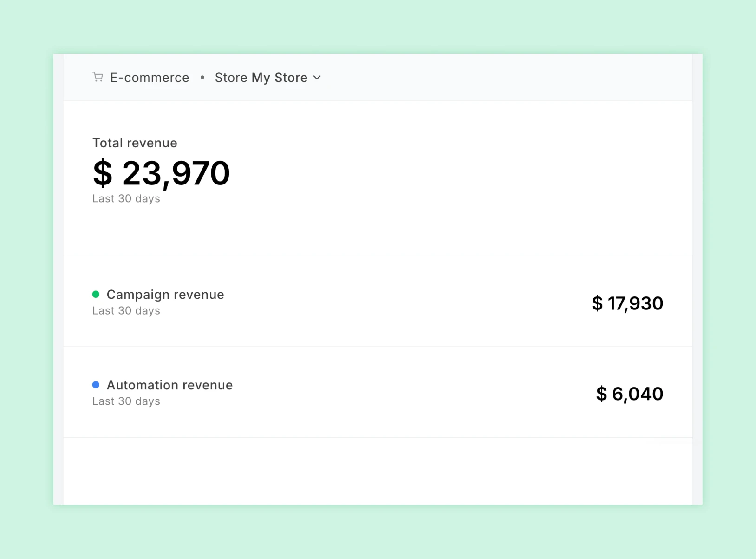This screenshot has height=559, width=756.
Task: Select the $ 17,930 campaign amount
Action: coord(627,303)
